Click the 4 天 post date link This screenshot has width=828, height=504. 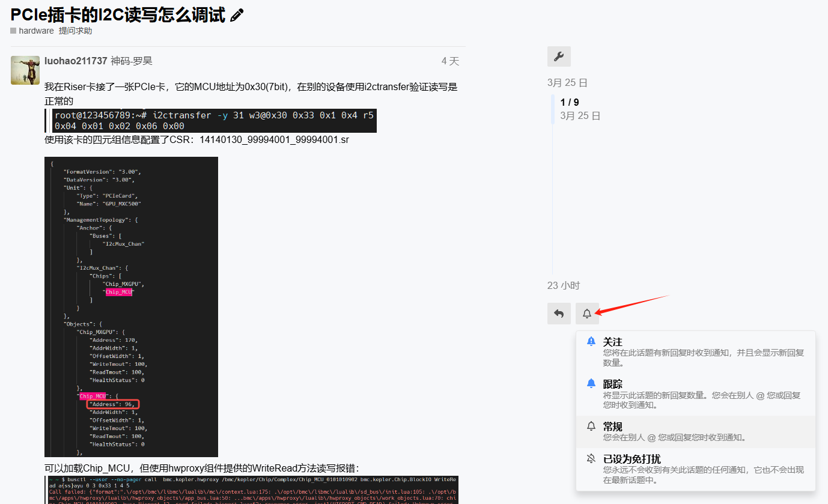click(449, 61)
